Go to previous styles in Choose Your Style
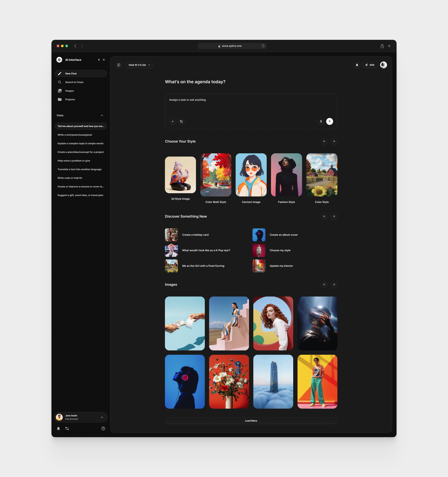 point(324,141)
